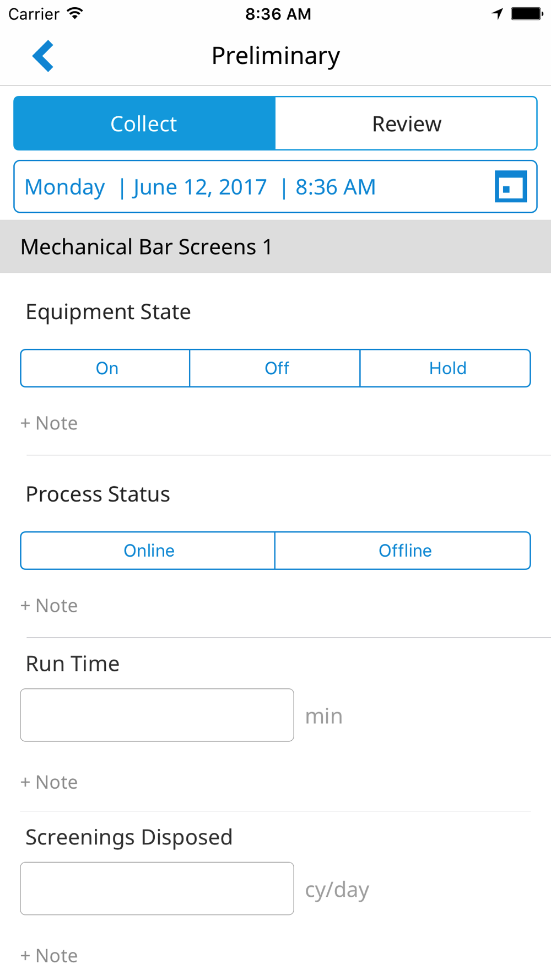Open the calendar date picker icon
Image resolution: width=551 pixels, height=980 pixels.
510,187
